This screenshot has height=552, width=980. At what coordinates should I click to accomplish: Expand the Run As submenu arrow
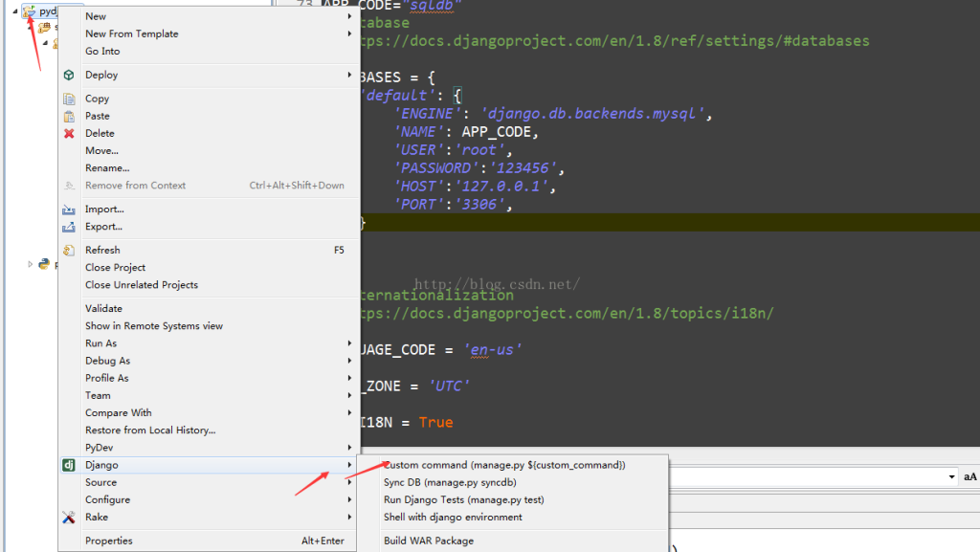(x=349, y=343)
